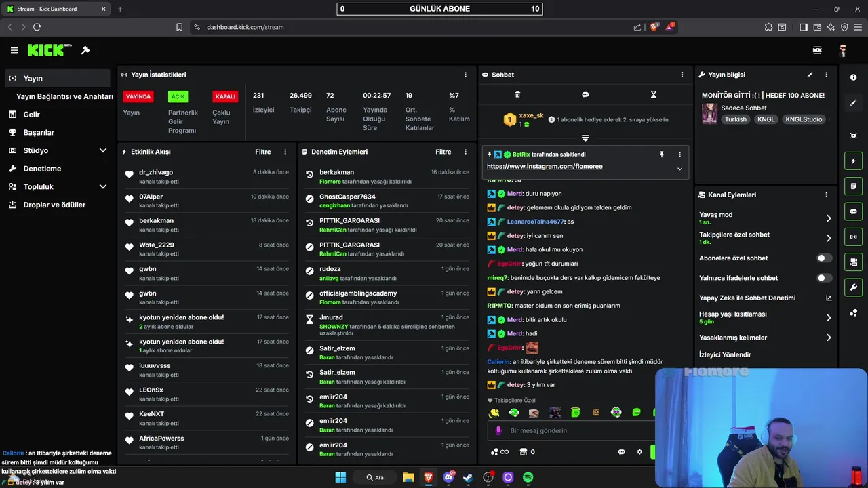Click the Turkish tag
Viewport: 868px width, 488px height.
(x=735, y=119)
